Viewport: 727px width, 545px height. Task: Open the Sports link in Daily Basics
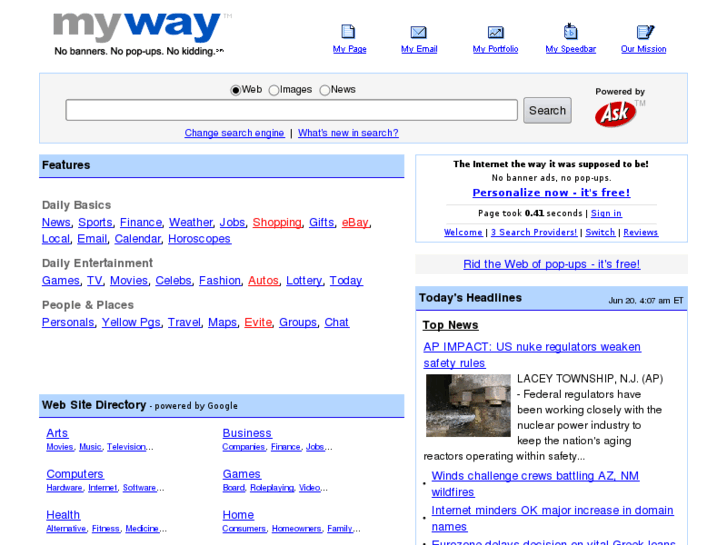pos(96,223)
